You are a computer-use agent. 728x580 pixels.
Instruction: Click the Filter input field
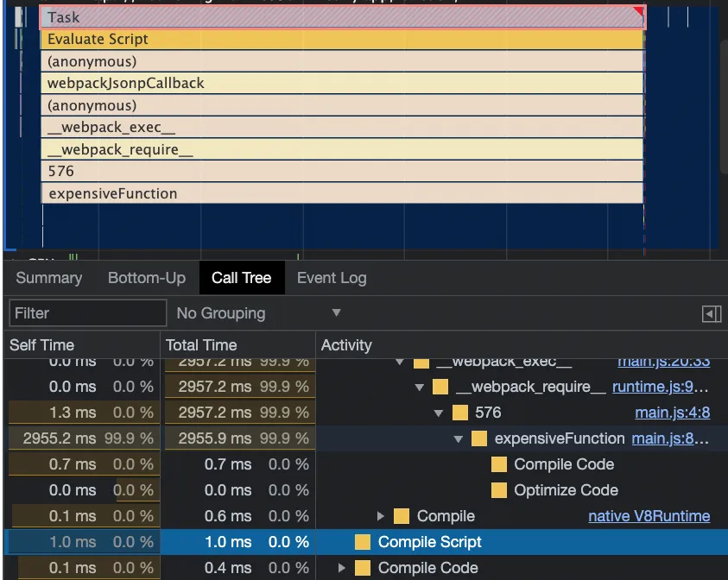click(88, 313)
